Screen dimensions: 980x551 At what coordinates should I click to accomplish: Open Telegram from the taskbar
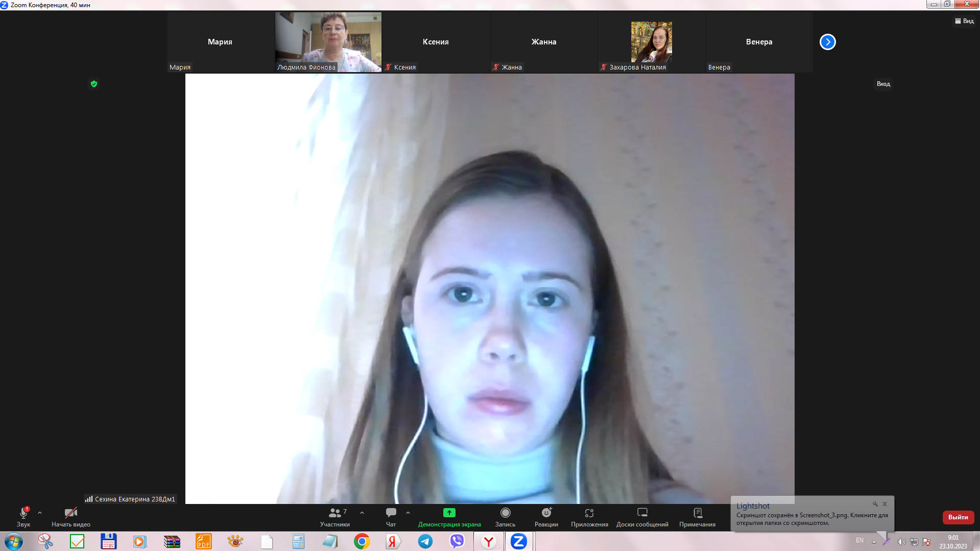pos(425,541)
